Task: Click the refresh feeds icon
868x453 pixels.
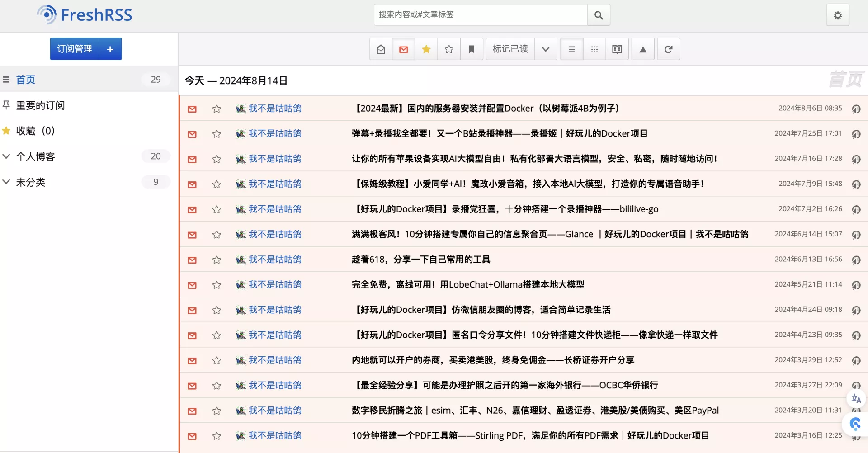Action: pos(668,49)
